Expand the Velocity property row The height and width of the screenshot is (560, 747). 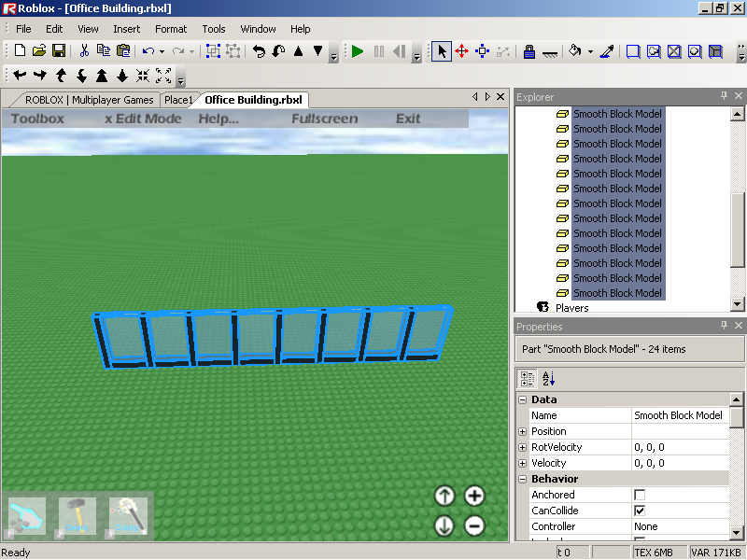[x=523, y=463]
